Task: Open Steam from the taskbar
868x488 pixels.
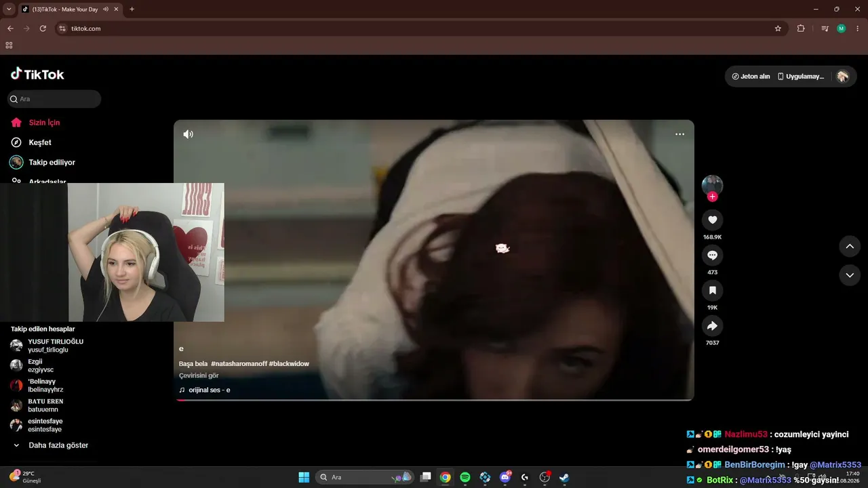Action: coord(564,477)
